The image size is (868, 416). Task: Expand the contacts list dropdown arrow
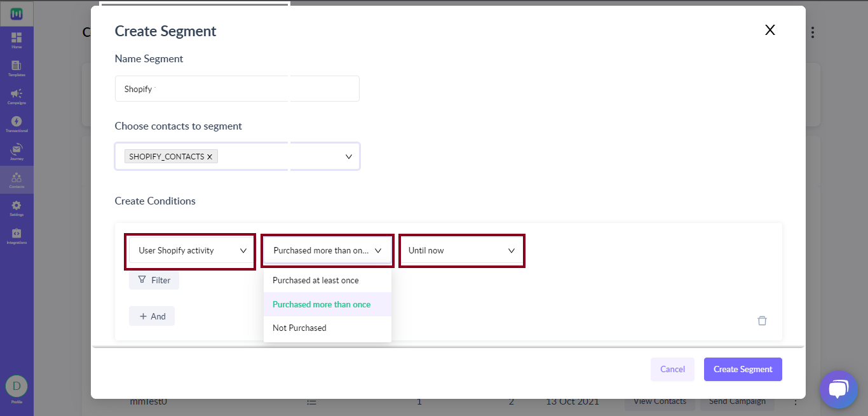(x=349, y=157)
